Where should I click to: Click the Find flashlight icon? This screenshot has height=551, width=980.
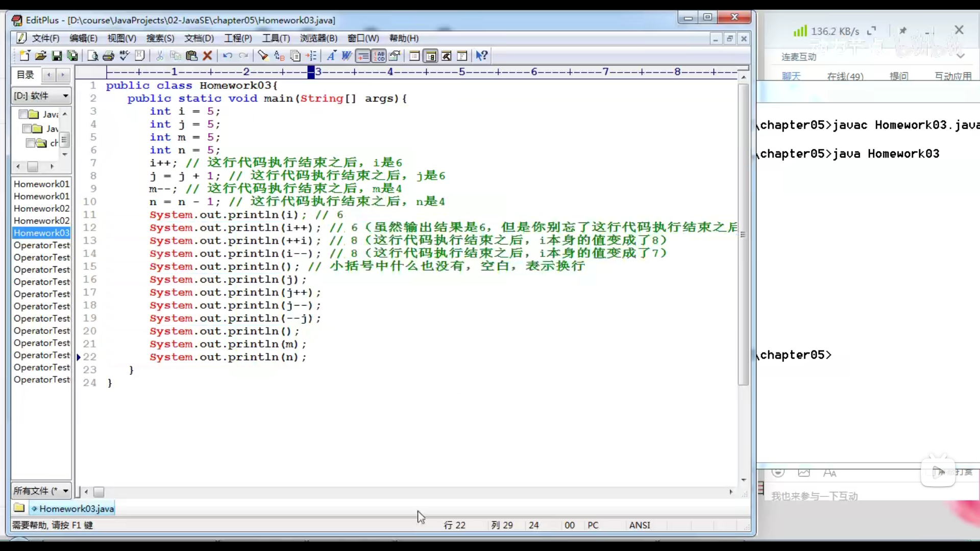(x=263, y=56)
